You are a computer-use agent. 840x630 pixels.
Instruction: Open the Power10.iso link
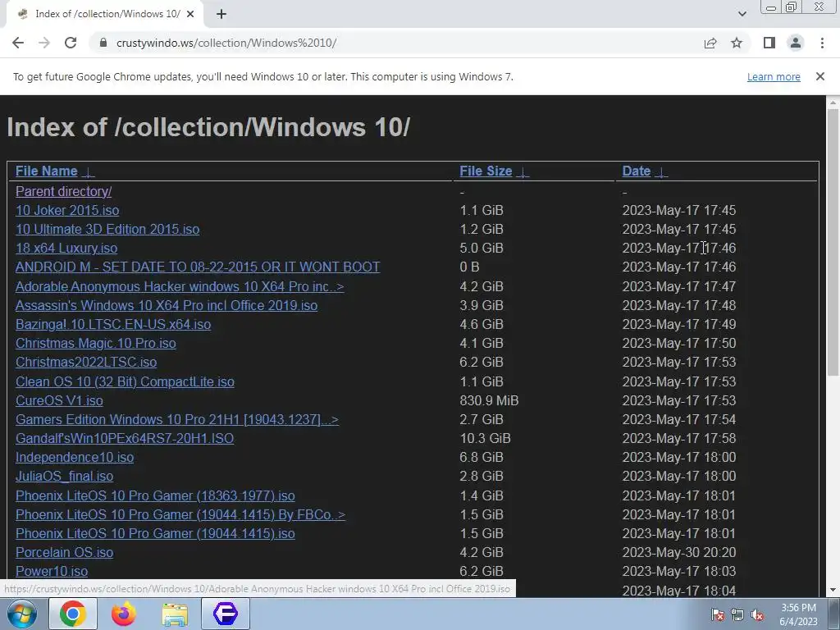click(x=52, y=571)
